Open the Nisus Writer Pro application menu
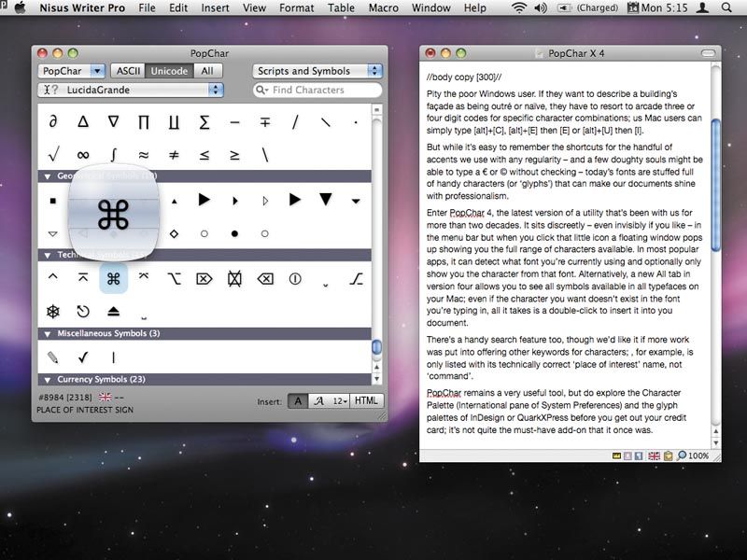Screen dimensions: 747x560 82,7
